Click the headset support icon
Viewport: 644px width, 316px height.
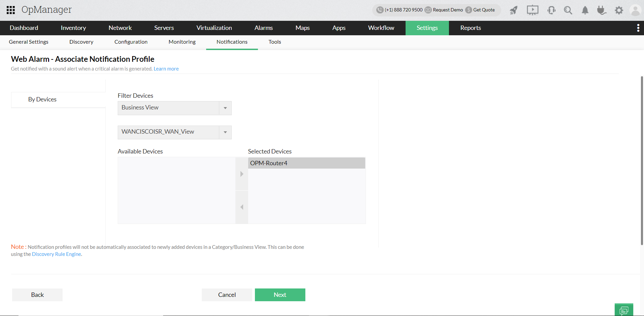551,10
